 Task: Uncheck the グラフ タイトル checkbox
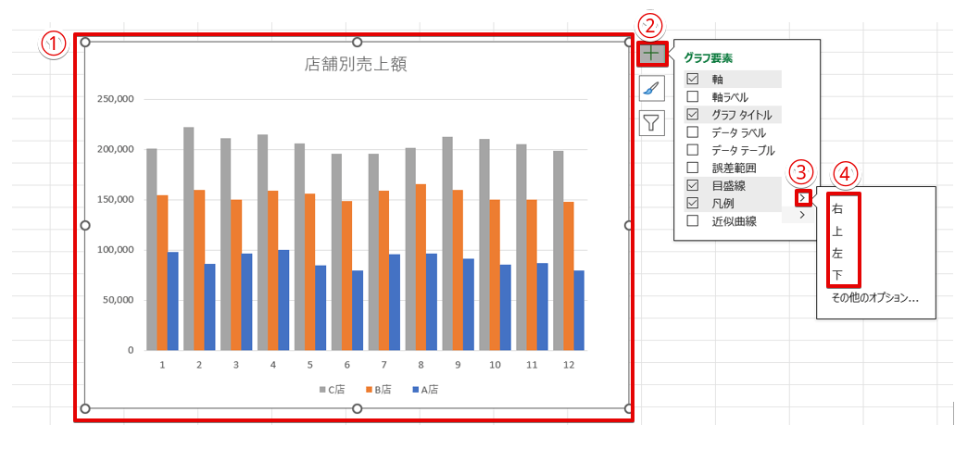692,115
